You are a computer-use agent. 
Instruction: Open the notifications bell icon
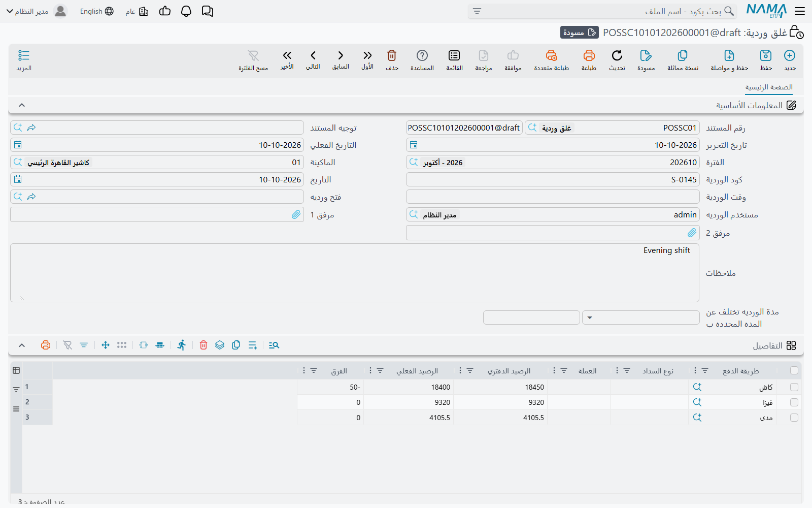pyautogui.click(x=186, y=11)
